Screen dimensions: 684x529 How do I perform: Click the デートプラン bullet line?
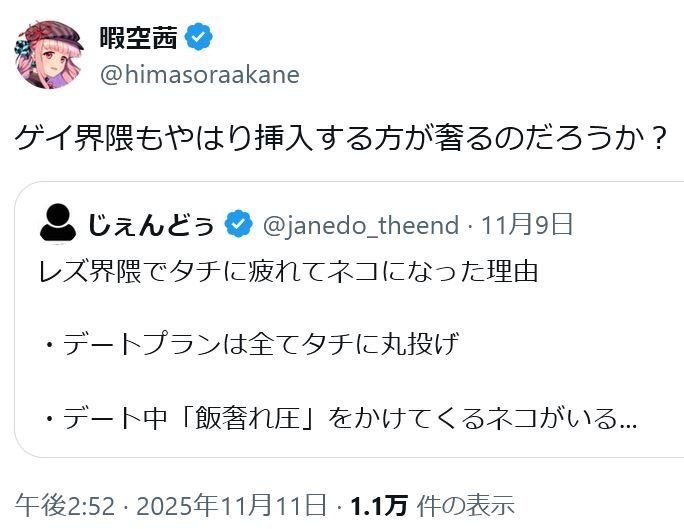tap(250, 345)
